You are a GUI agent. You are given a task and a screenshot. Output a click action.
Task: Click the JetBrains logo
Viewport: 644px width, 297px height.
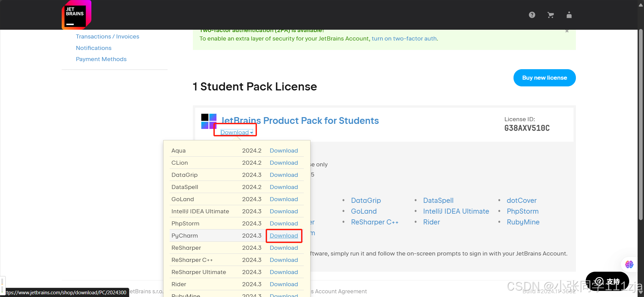(77, 15)
